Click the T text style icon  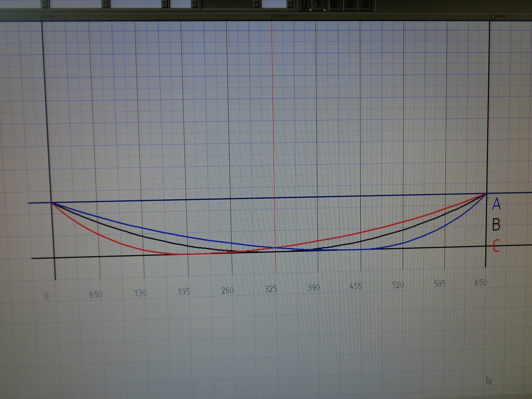coord(319,4)
